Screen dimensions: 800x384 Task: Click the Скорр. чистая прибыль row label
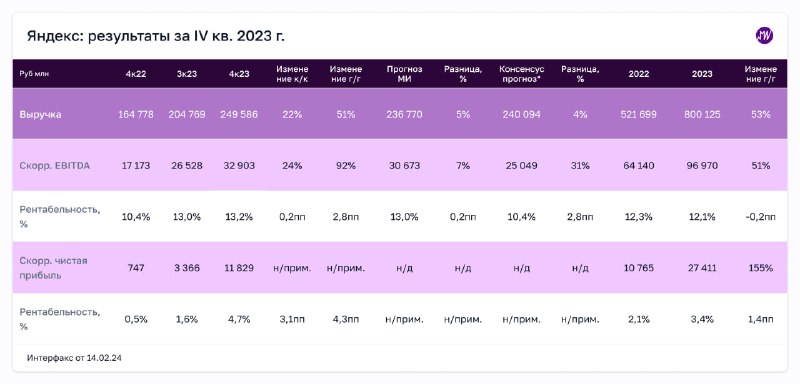pyautogui.click(x=53, y=268)
